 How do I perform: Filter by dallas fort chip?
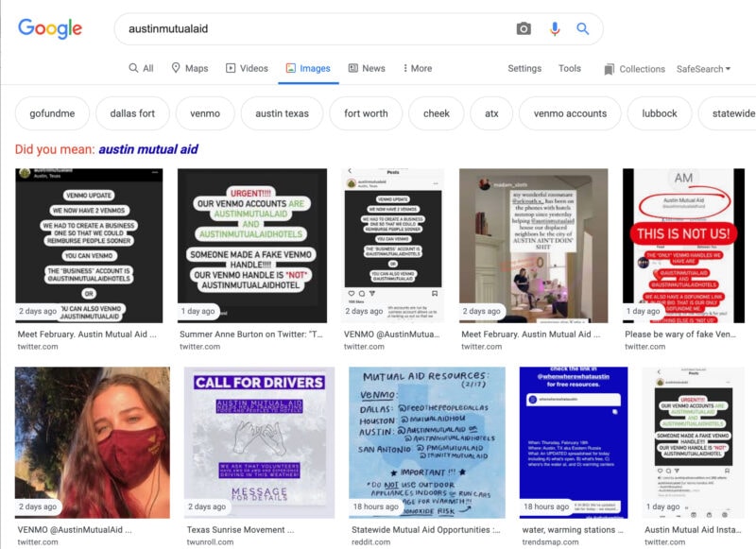pyautogui.click(x=132, y=113)
